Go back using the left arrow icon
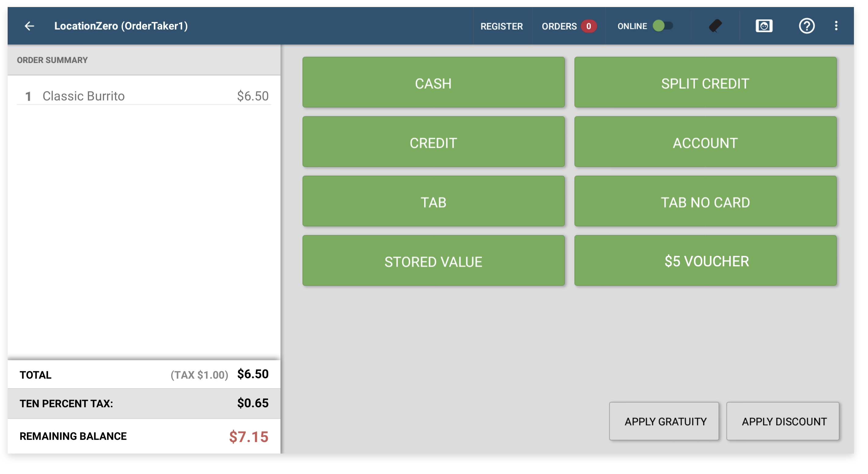The height and width of the screenshot is (474, 868). tap(29, 26)
